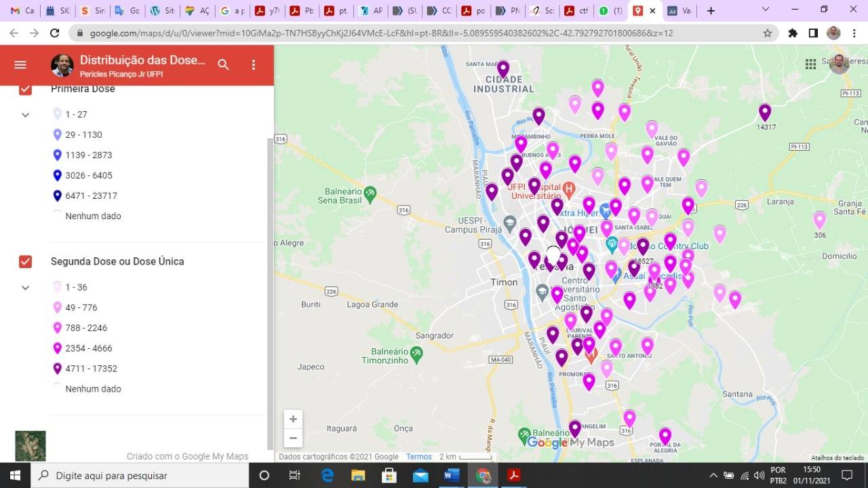The height and width of the screenshot is (488, 868).
Task: Uncheck the Segunda Dose ou Dose Única checkbox
Action: pos(25,261)
